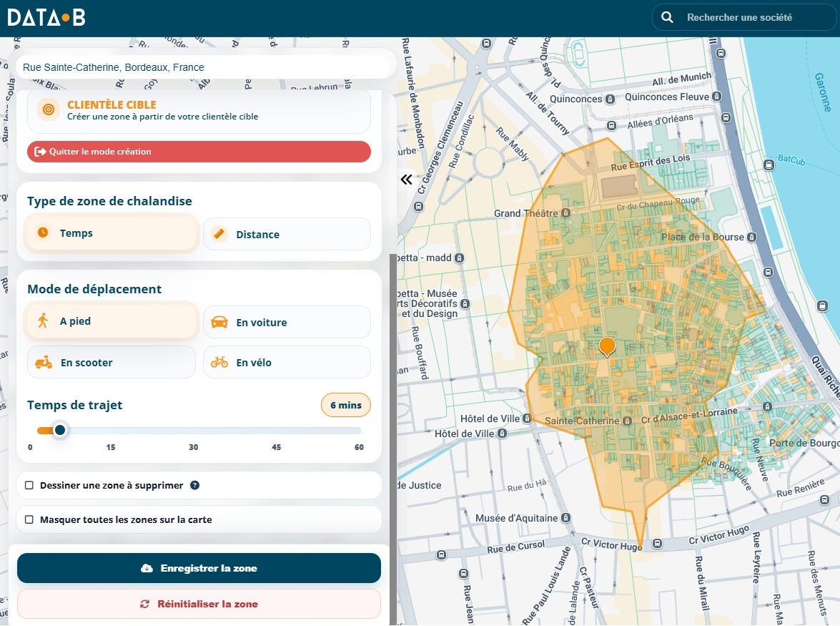This screenshot has height=626, width=840.
Task: Click the scooter icon
Action: tap(44, 363)
